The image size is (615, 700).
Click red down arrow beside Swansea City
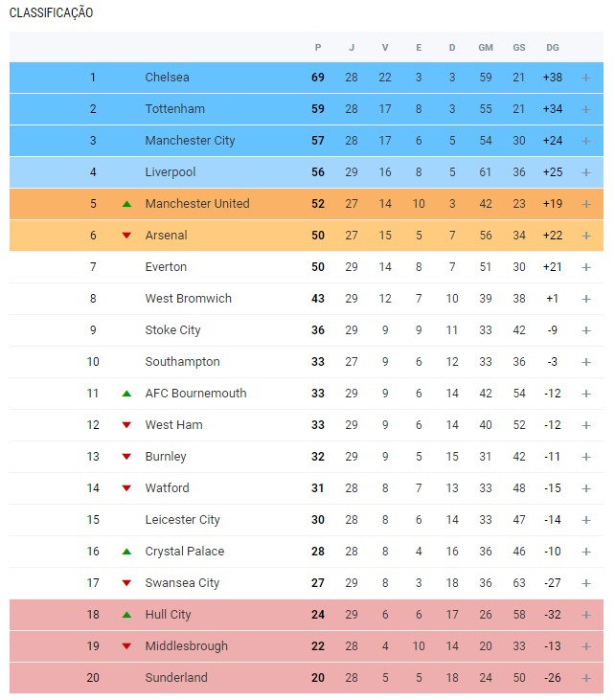coord(126,583)
